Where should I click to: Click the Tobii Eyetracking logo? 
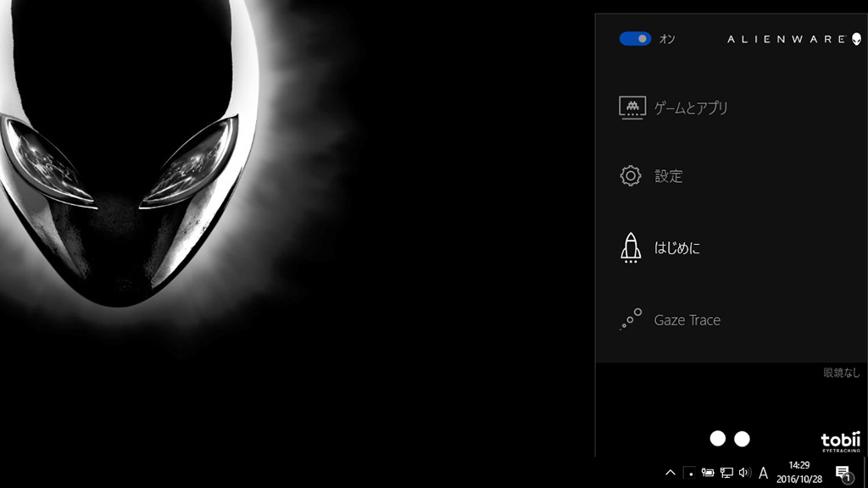point(841,441)
